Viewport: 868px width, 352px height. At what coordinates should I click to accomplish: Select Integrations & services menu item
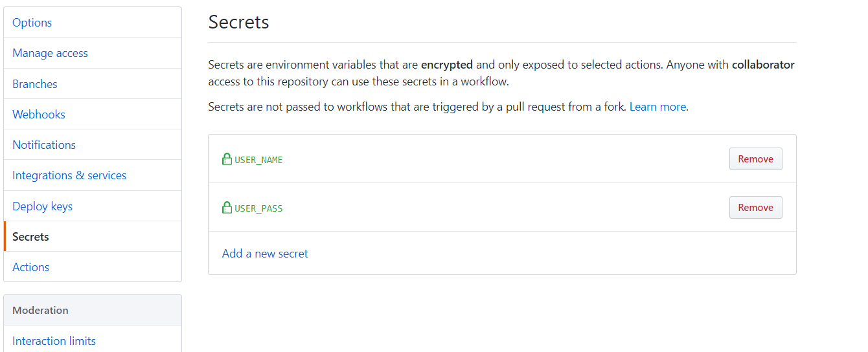pos(69,175)
